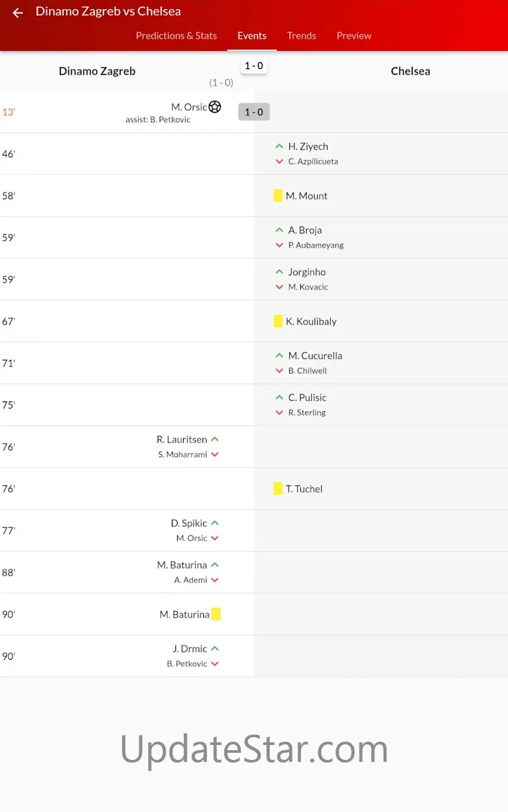Open the Preview tab

coord(354,36)
